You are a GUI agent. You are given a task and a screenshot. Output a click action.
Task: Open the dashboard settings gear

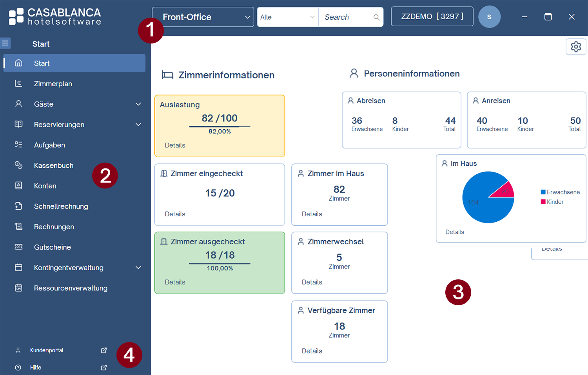(575, 47)
